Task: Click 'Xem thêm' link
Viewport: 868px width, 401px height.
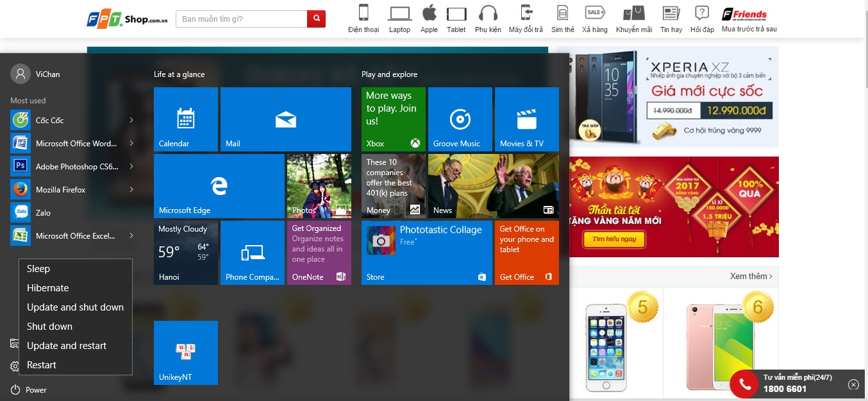Action: pos(751,277)
